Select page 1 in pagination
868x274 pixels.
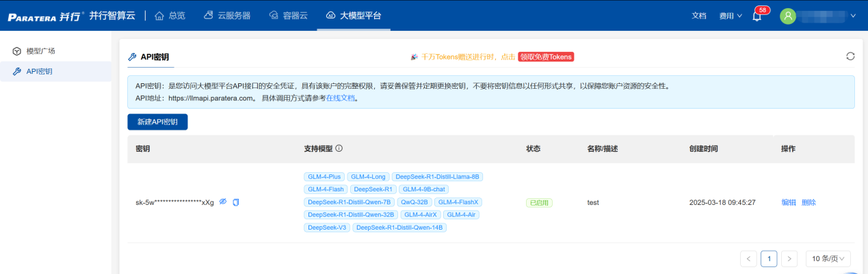click(x=769, y=258)
